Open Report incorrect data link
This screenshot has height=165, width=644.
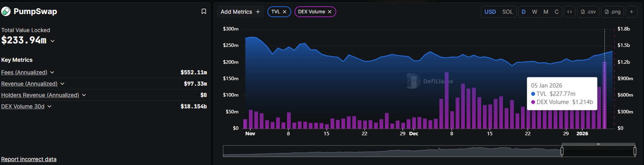click(x=29, y=159)
